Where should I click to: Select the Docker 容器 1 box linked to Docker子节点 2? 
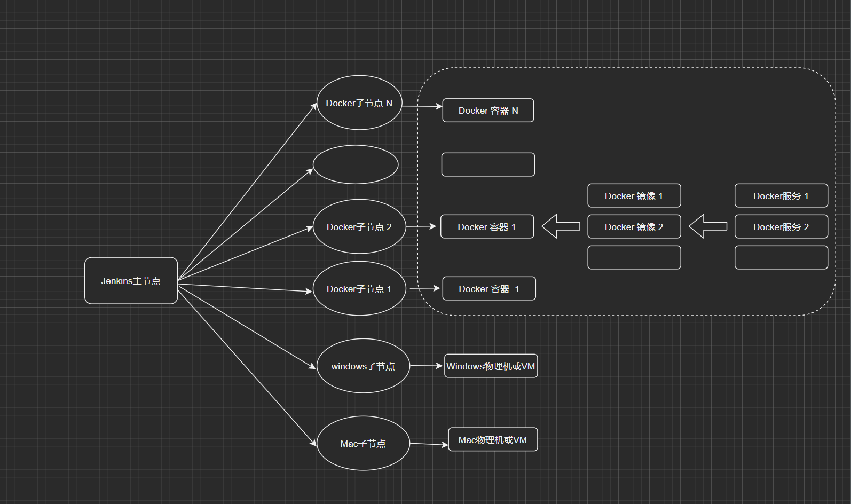tap(487, 226)
